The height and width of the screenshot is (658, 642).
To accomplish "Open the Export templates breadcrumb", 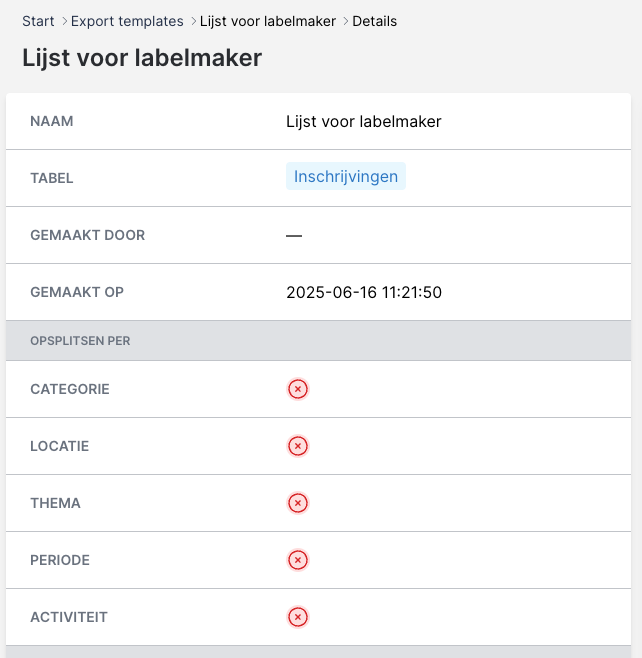I will (x=127, y=21).
